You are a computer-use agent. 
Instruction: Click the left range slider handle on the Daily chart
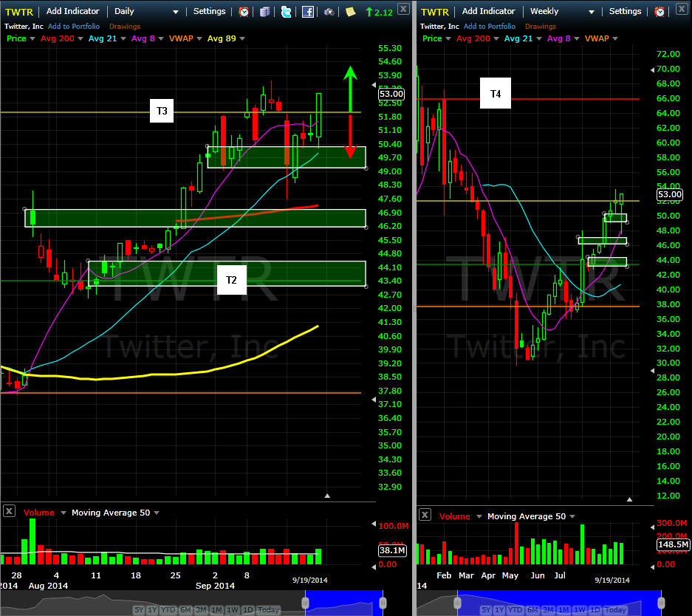[x=306, y=603]
